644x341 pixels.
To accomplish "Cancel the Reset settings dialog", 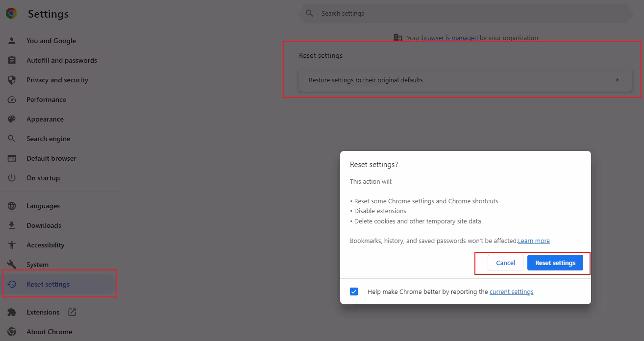I will click(505, 263).
